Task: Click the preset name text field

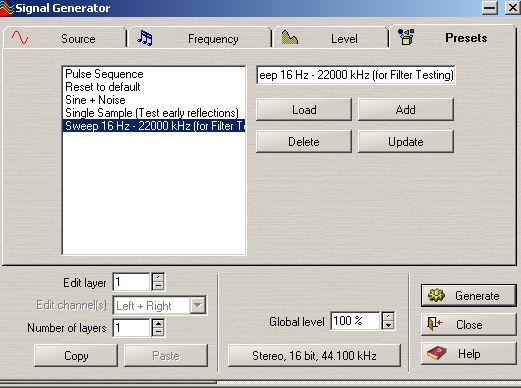Action: click(x=356, y=75)
